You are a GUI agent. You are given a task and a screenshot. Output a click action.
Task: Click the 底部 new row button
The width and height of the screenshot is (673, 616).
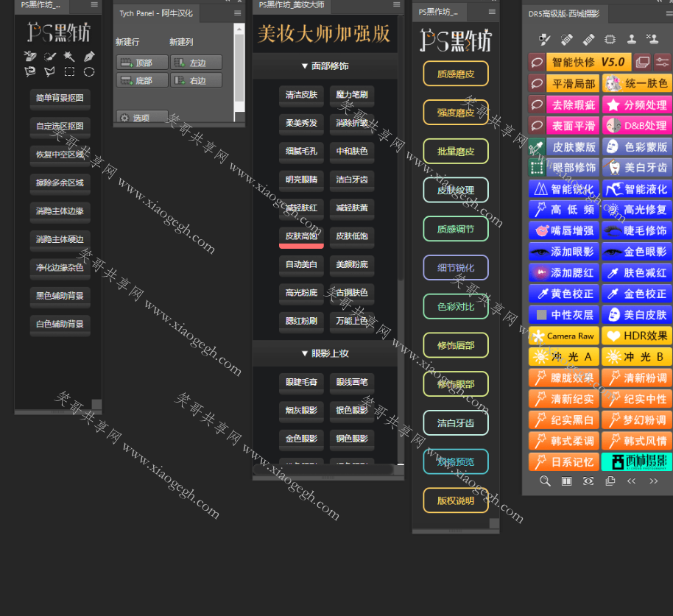click(x=142, y=80)
